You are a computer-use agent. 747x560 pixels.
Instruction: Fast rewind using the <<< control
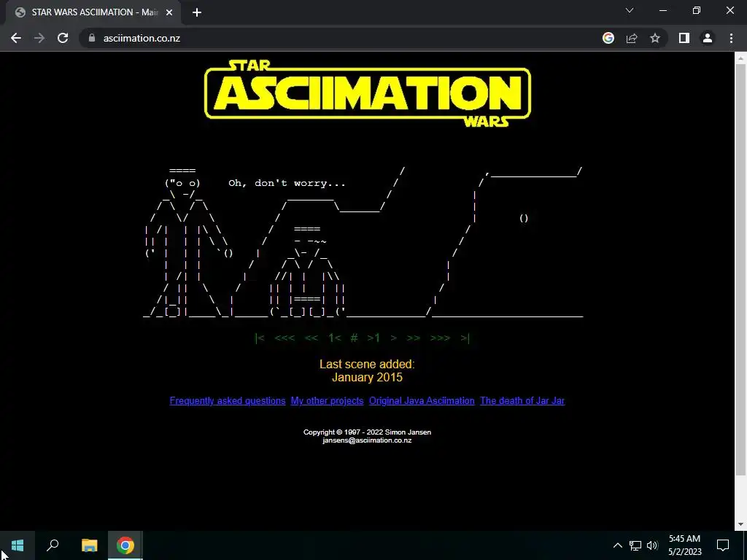[x=285, y=338]
